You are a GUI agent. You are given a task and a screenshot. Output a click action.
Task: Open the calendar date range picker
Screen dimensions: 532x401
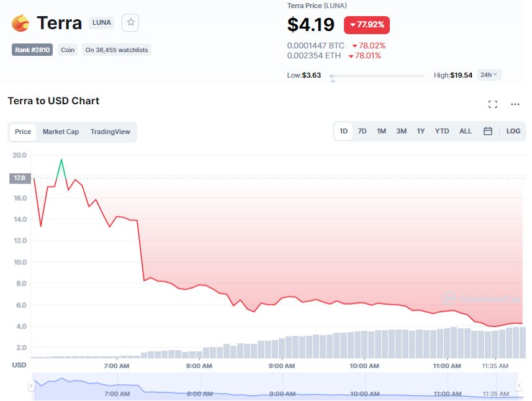click(x=488, y=131)
